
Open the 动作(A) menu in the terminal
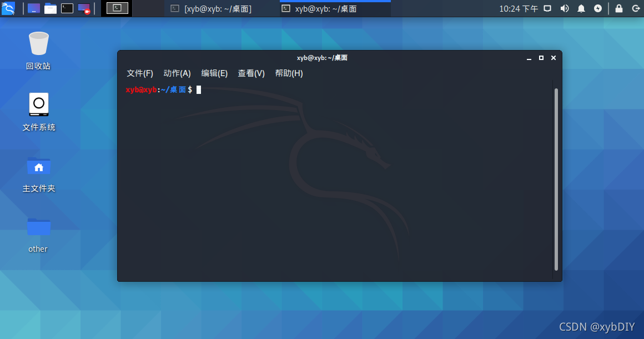click(177, 73)
